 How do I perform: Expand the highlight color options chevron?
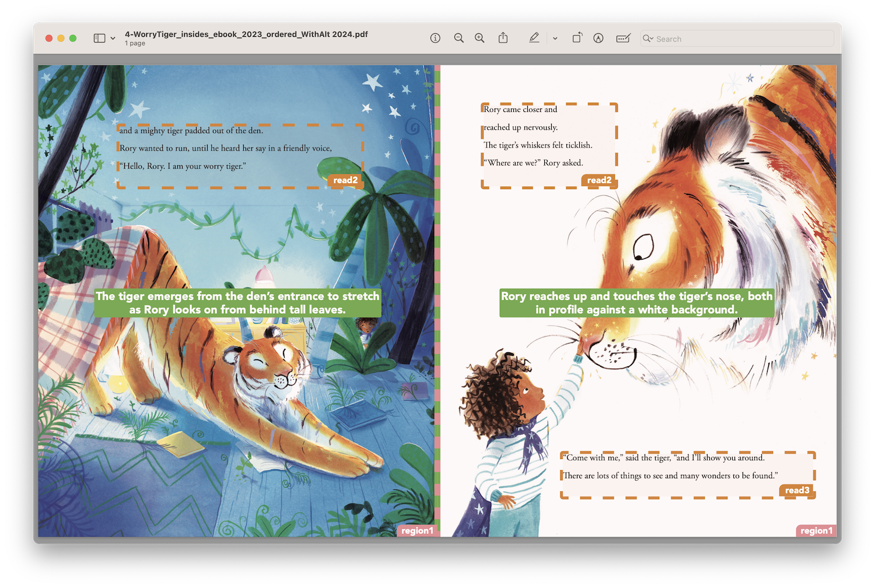pyautogui.click(x=555, y=38)
